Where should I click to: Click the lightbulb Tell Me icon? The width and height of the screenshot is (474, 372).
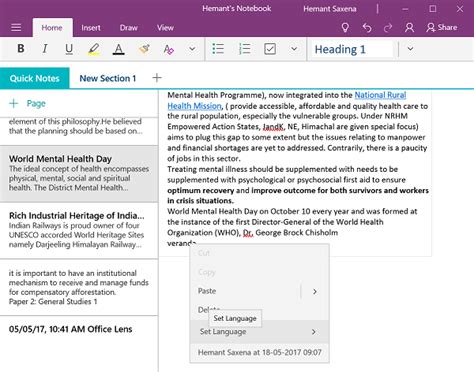click(x=345, y=28)
